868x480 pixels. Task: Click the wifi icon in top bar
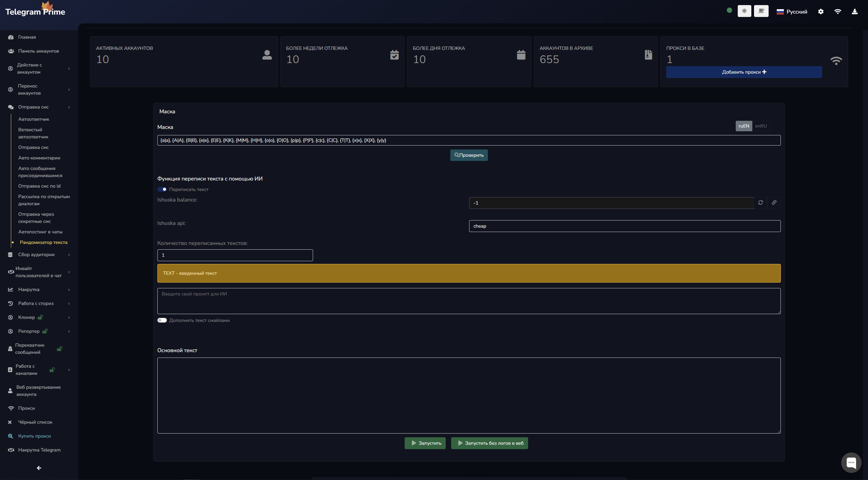[x=837, y=12]
